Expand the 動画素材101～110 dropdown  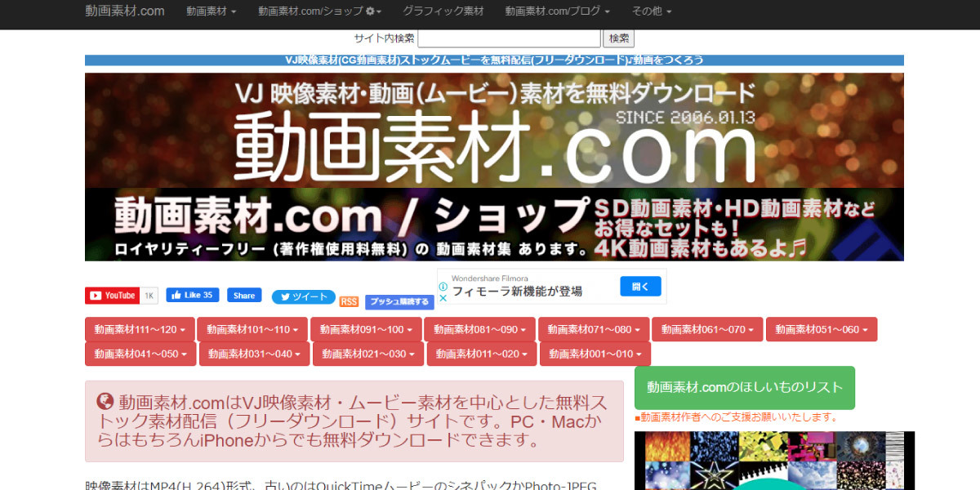tap(252, 329)
